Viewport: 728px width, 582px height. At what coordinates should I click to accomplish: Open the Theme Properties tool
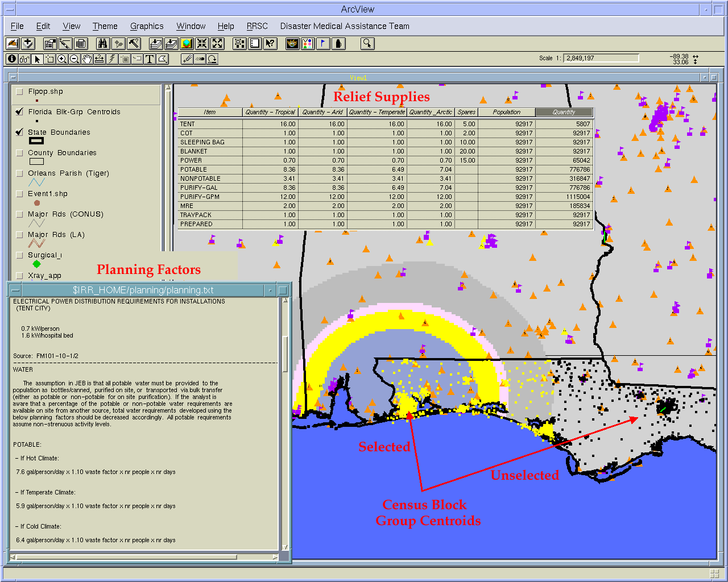click(50, 44)
